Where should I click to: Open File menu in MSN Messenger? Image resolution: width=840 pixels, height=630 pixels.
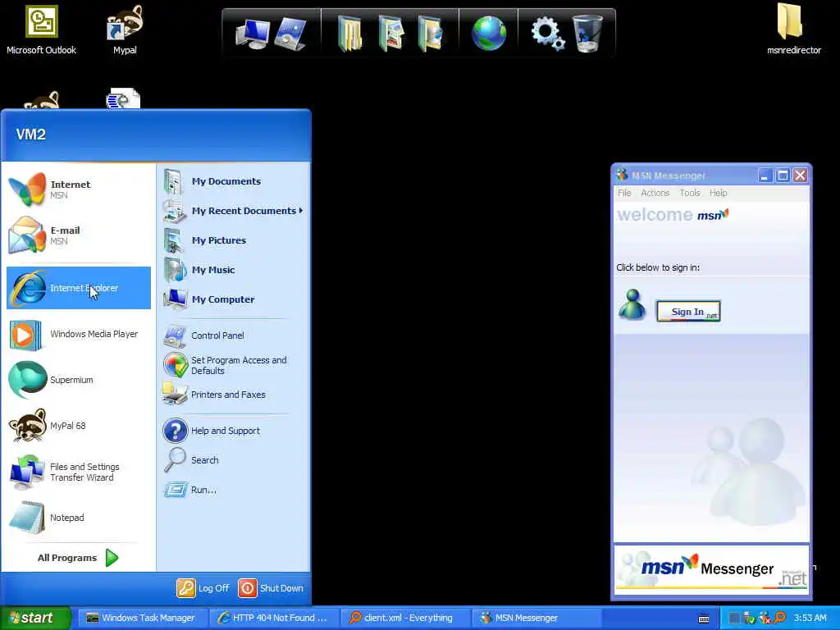[624, 193]
